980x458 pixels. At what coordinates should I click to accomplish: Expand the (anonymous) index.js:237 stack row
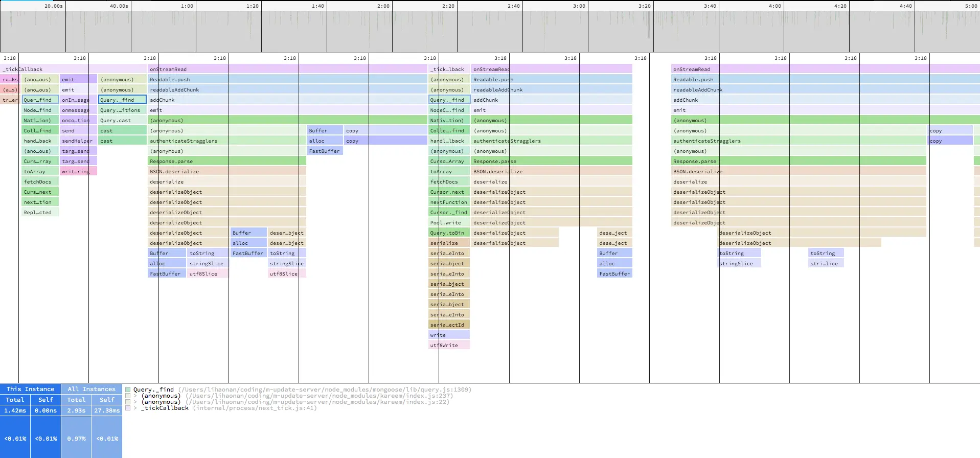click(x=135, y=396)
